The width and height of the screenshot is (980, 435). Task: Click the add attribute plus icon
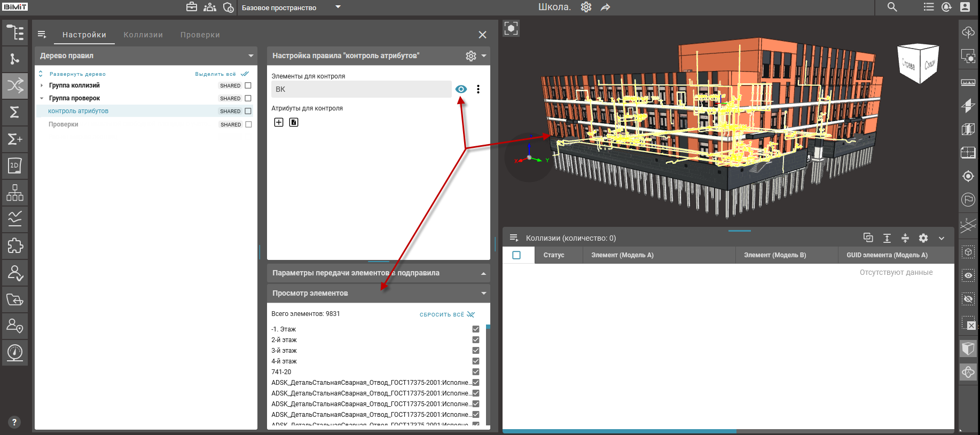pos(279,122)
